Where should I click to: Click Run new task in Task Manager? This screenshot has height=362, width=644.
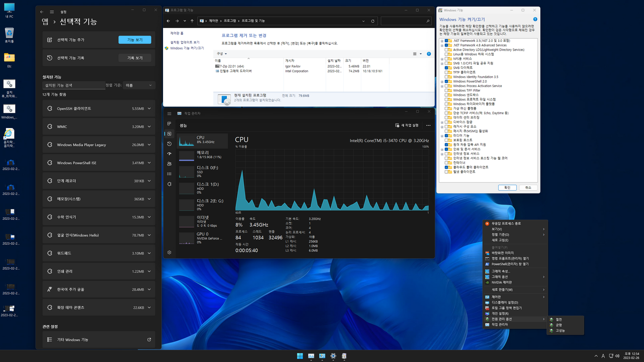click(407, 125)
